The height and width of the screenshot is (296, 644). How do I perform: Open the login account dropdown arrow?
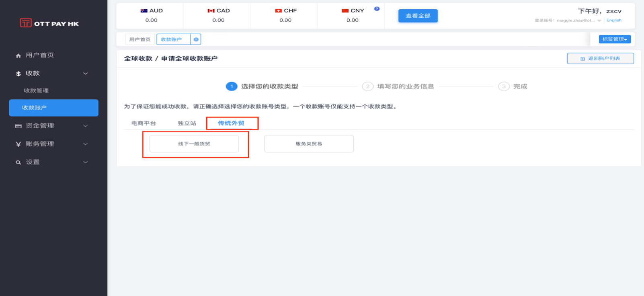click(x=599, y=21)
